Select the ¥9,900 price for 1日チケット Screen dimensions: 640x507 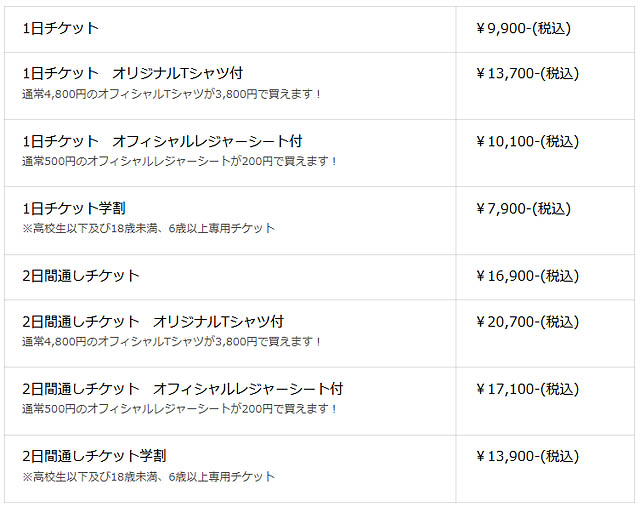tap(523, 28)
